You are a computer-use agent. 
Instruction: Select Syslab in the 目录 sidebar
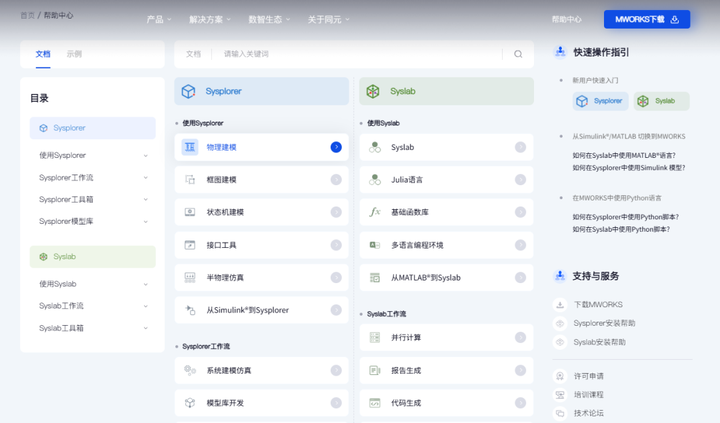93,257
